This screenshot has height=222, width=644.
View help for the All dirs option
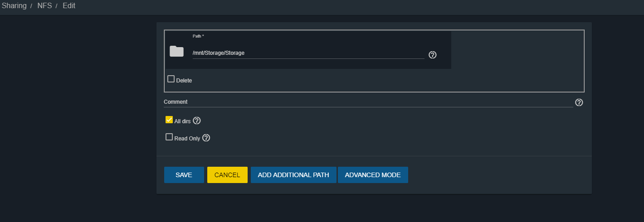197,121
